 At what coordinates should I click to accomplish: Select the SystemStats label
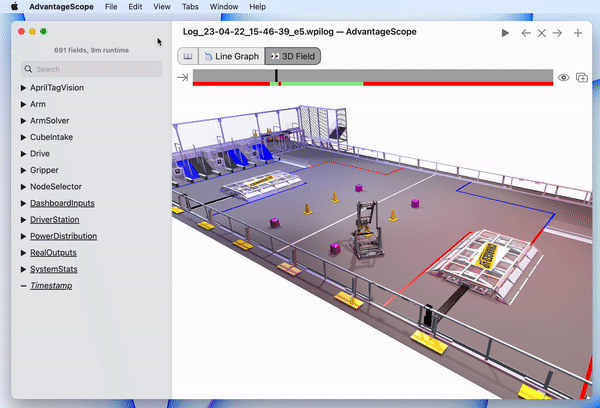54,269
